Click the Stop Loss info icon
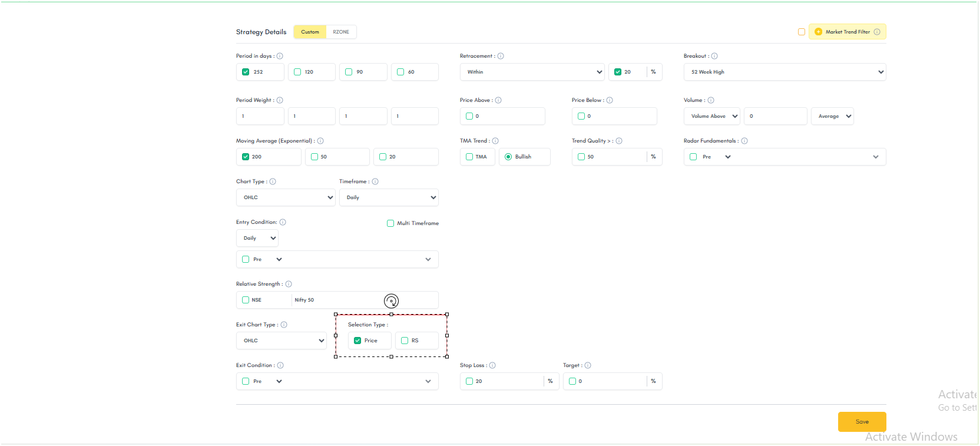The width and height of the screenshot is (980, 446). tap(492, 365)
